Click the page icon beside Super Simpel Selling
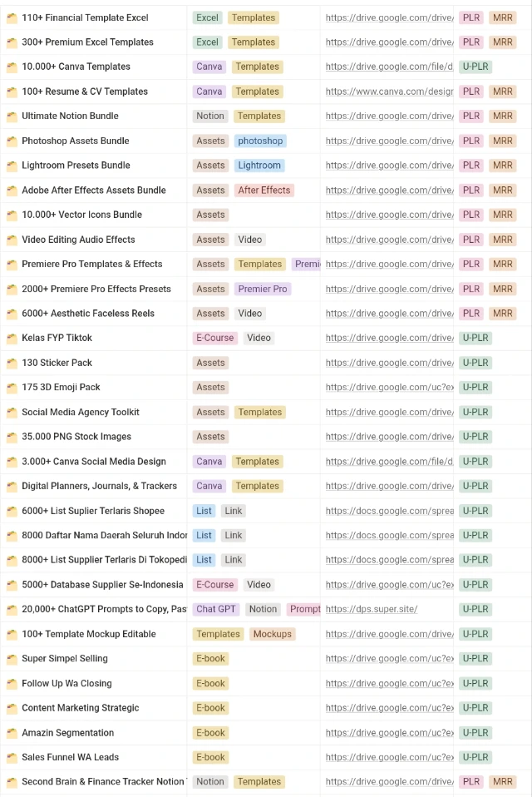The image size is (532, 797). (12, 659)
